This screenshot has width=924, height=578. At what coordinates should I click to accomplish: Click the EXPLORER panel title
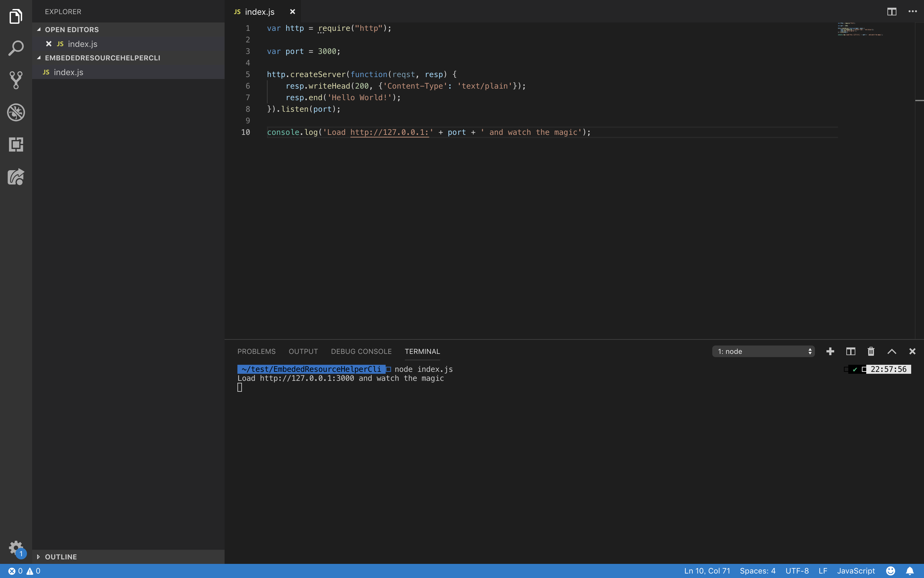pyautogui.click(x=63, y=12)
